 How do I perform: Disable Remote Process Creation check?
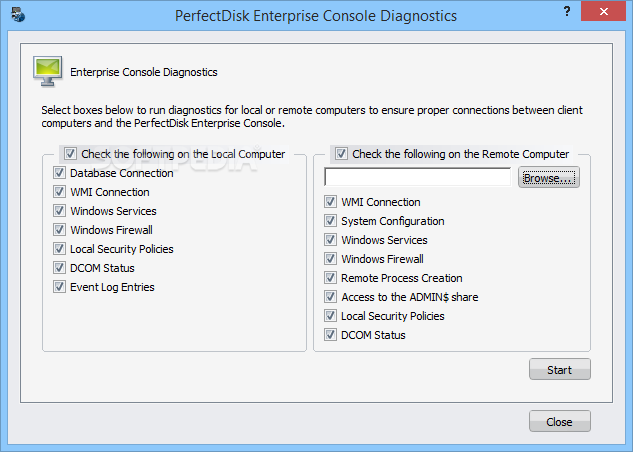(x=330, y=278)
